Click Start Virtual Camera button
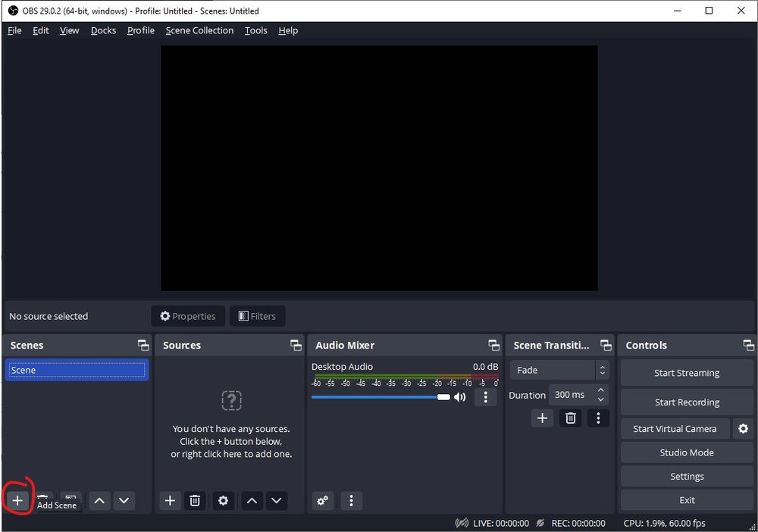Screen dimensions: 758x532 (675, 429)
